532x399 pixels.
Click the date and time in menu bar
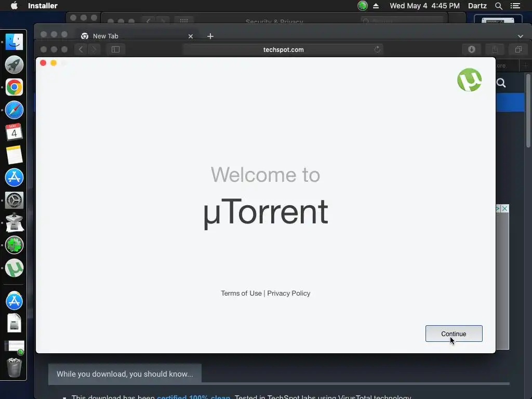(424, 6)
